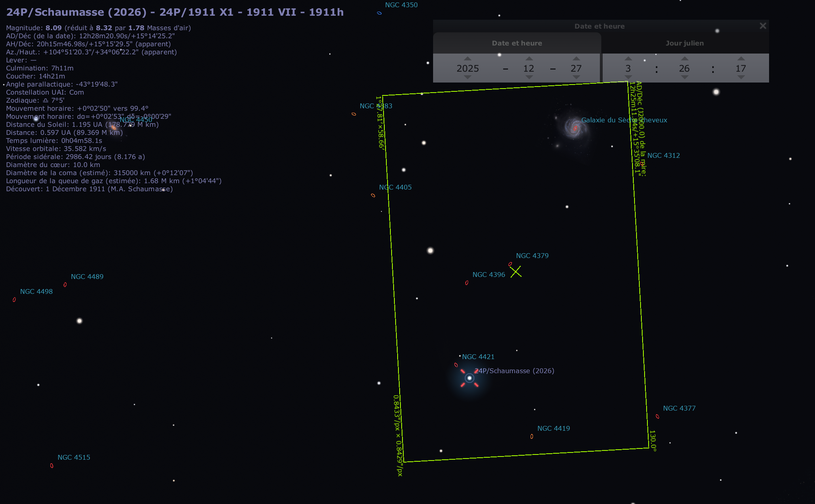The height and width of the screenshot is (504, 815).
Task: Close the Date et heure dialog
Action: coord(763,26)
